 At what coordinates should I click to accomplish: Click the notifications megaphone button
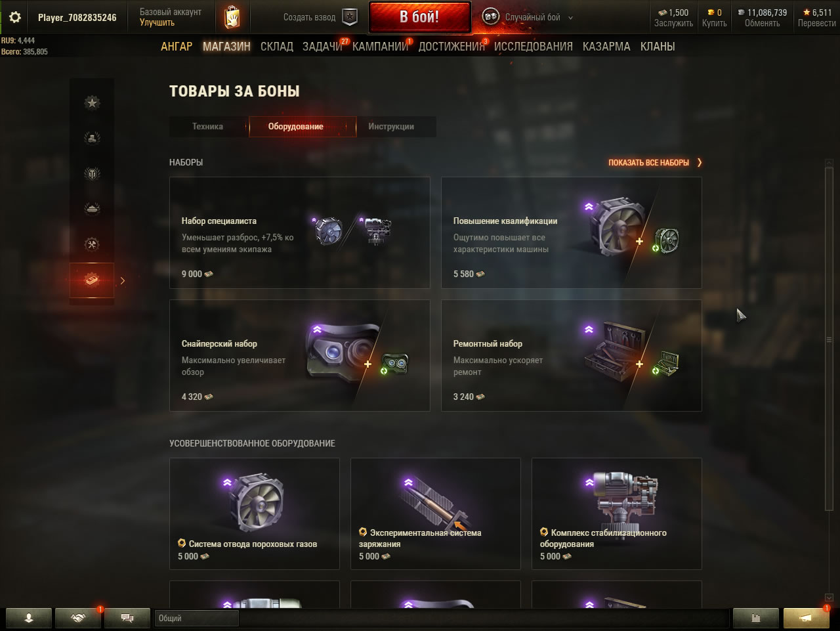[807, 618]
